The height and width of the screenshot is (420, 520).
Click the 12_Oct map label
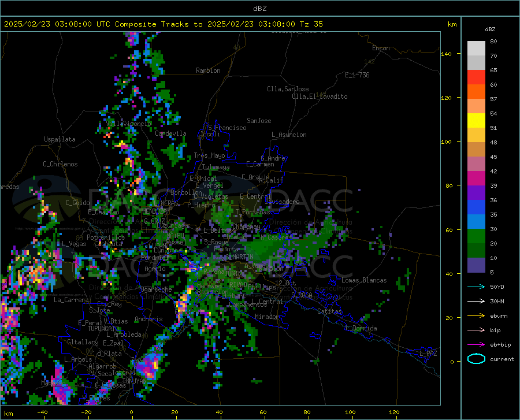(x=285, y=283)
